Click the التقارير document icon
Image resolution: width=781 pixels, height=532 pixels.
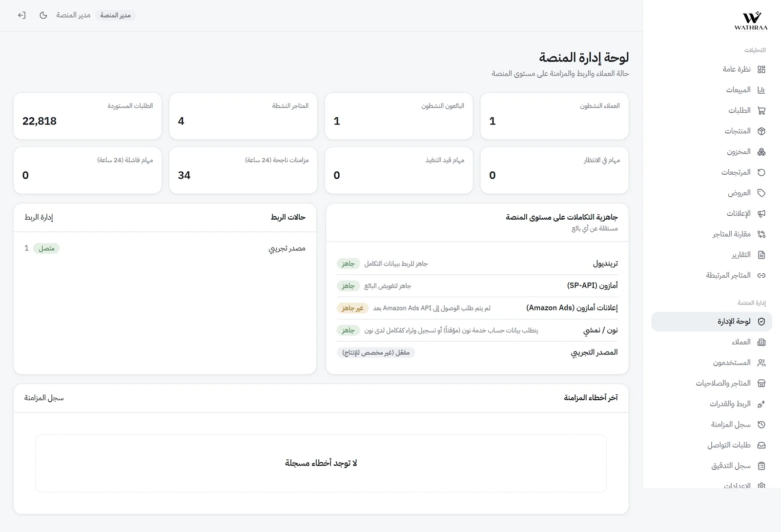pos(761,255)
